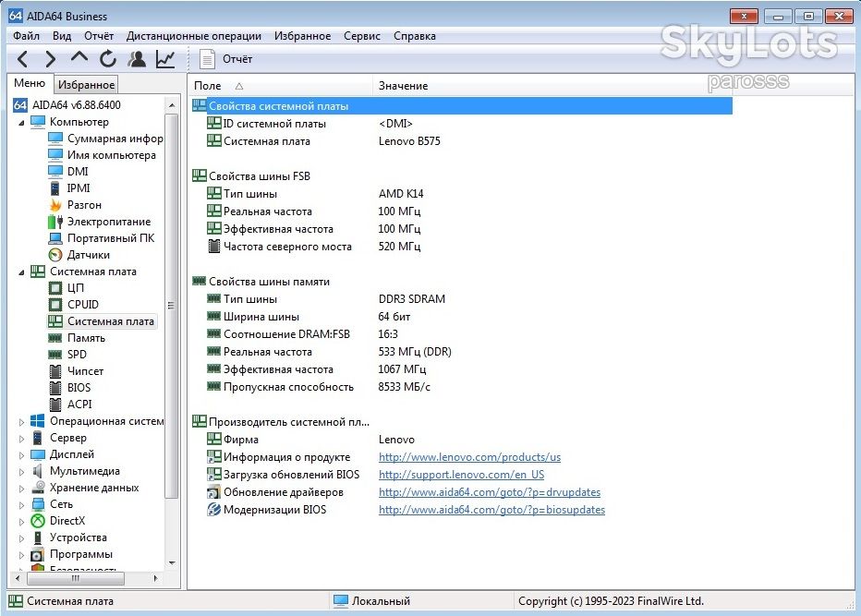The width and height of the screenshot is (861, 616).
Task: Select the Портативный ПК laptop icon
Action: [x=55, y=238]
